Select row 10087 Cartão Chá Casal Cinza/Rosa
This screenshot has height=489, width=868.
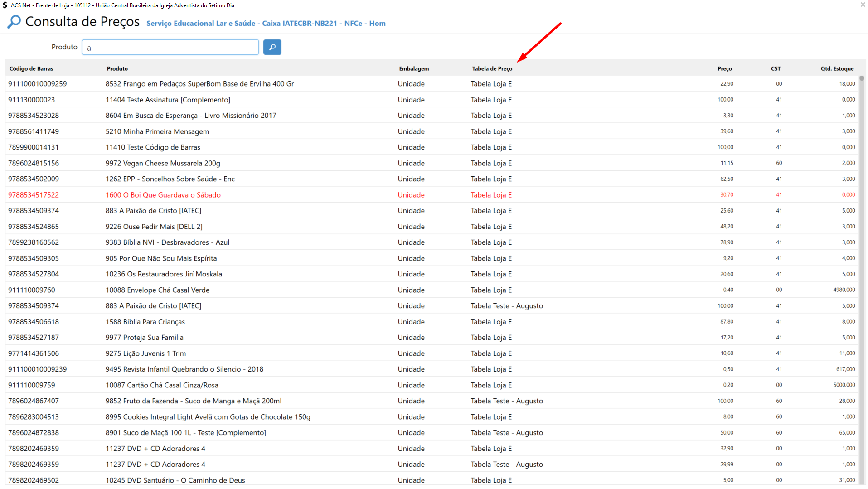432,385
